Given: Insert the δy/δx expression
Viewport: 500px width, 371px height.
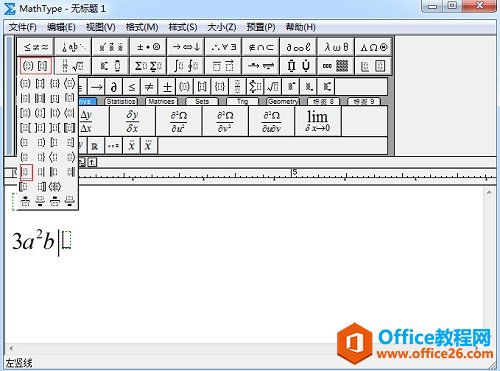Looking at the screenshot, I should coord(132,121).
